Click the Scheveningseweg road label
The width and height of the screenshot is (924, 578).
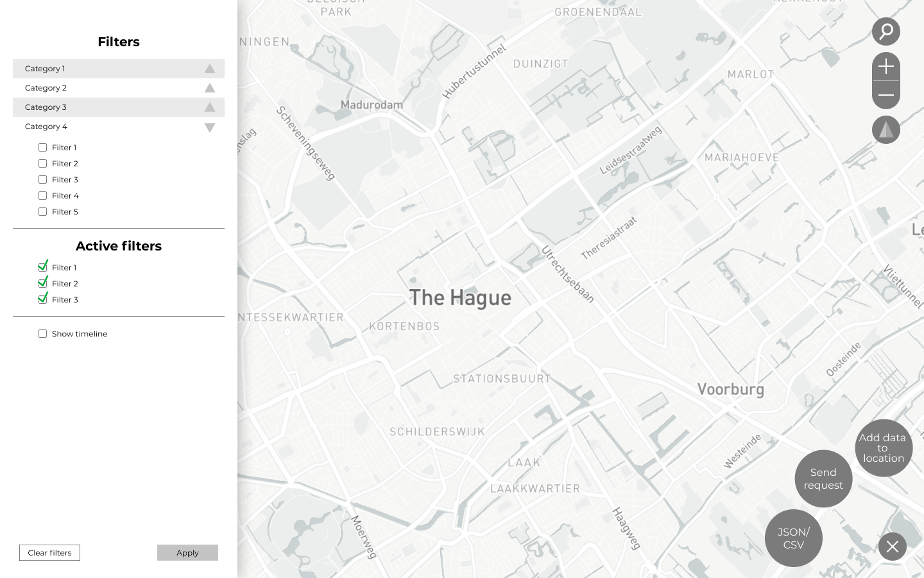pos(306,143)
